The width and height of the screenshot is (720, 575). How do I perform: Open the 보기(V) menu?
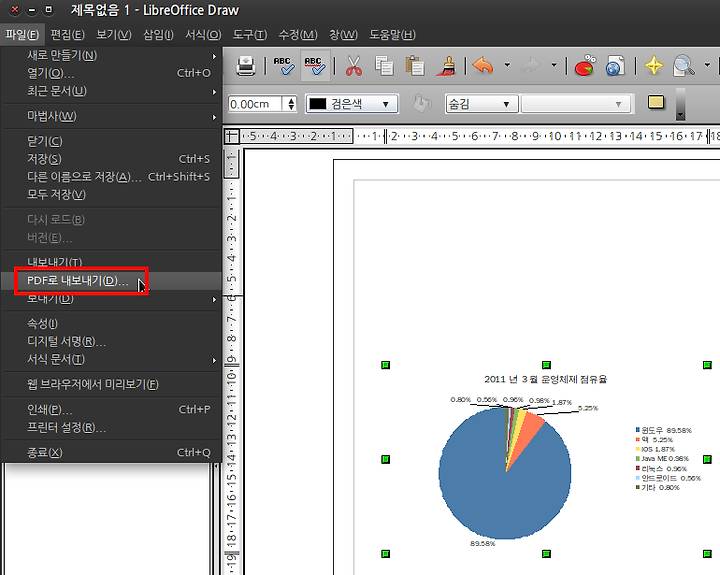coord(114,35)
